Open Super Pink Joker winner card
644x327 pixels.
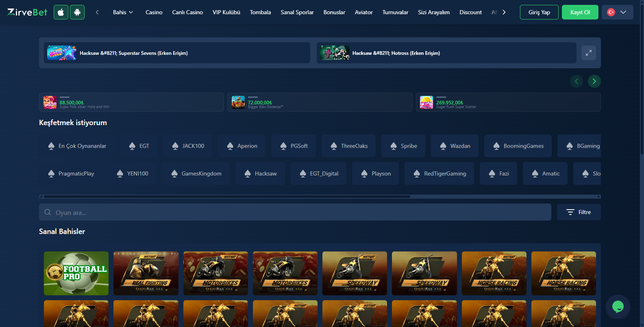click(x=131, y=102)
